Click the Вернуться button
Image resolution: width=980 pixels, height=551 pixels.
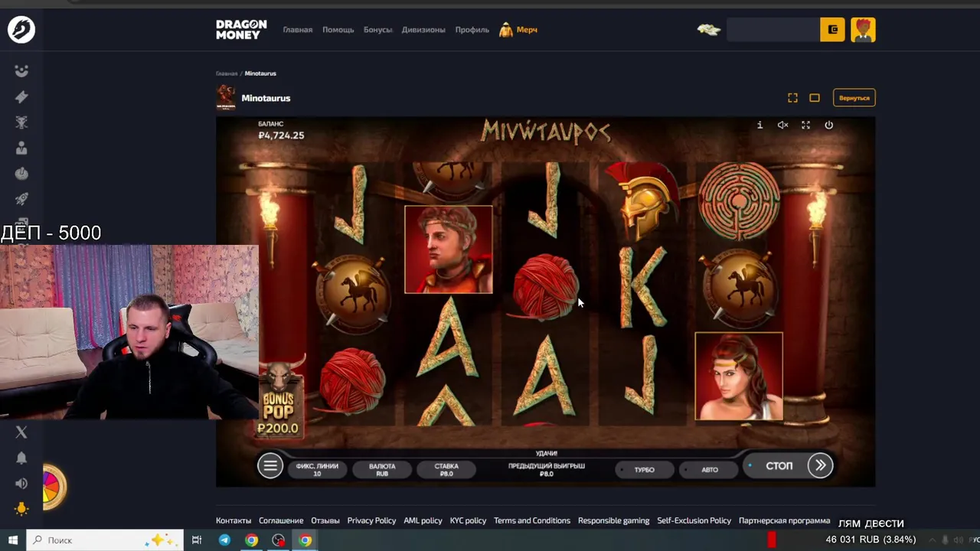pos(854,98)
